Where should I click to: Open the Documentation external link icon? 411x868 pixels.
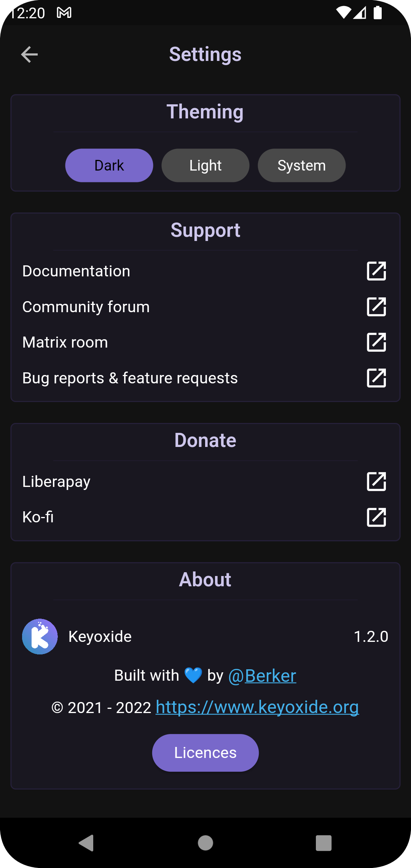pyautogui.click(x=376, y=271)
